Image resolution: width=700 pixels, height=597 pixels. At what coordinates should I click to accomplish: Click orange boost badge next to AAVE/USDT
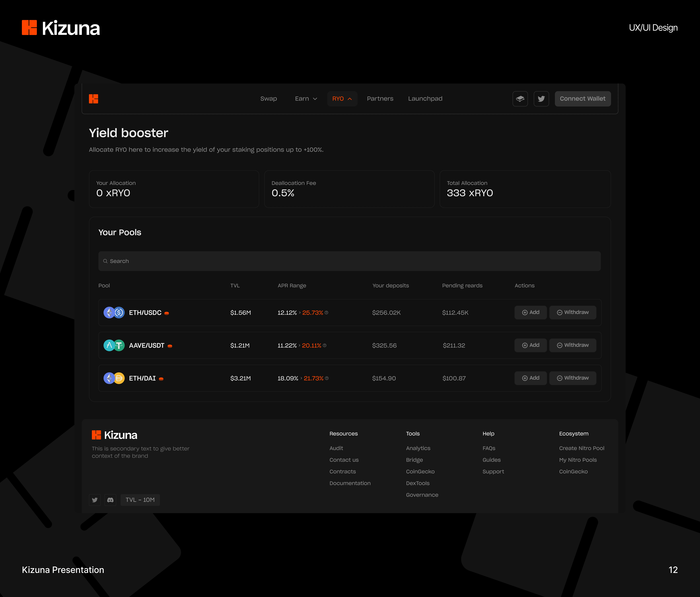click(170, 346)
